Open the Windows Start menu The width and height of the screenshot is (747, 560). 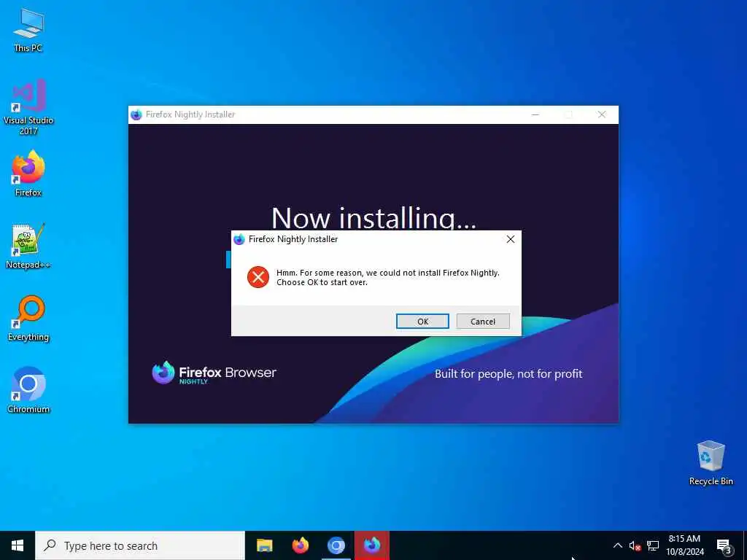18,545
